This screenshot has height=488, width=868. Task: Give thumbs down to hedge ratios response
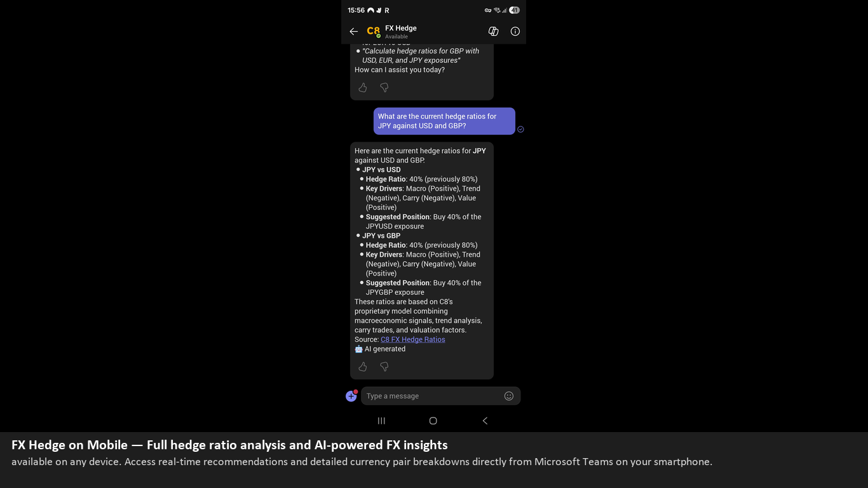tap(384, 367)
